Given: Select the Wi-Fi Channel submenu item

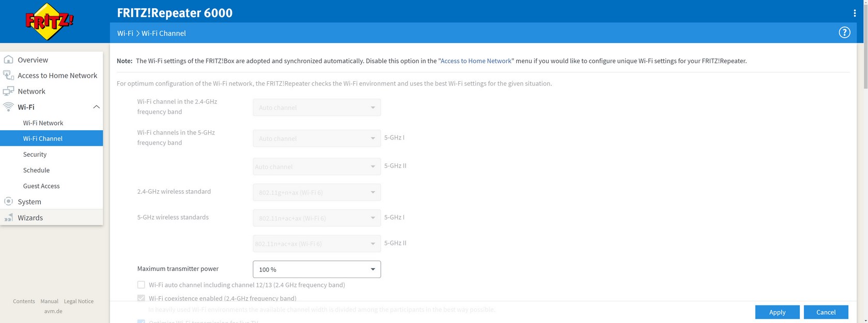Looking at the screenshot, I should pyautogui.click(x=52, y=139).
